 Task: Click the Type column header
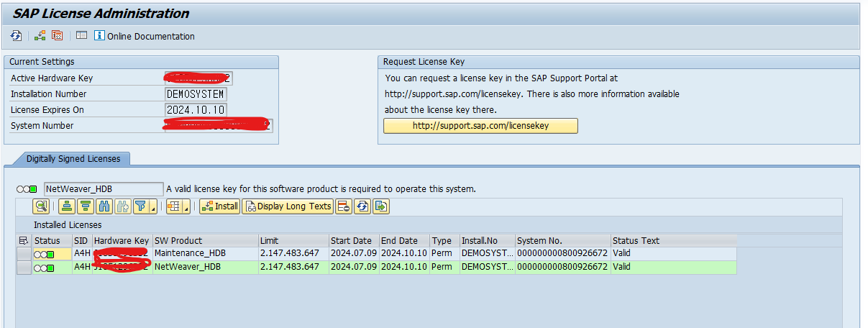(x=444, y=240)
